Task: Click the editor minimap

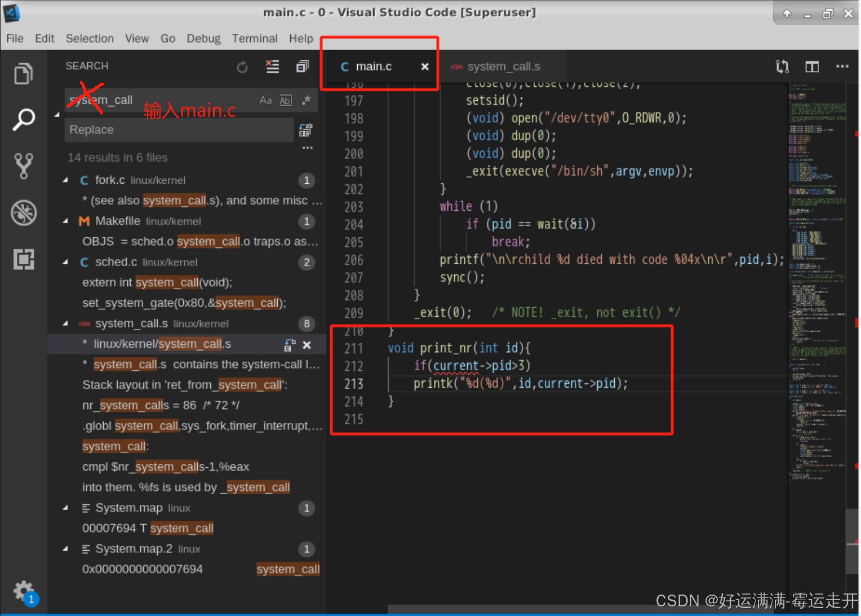Action: click(817, 282)
